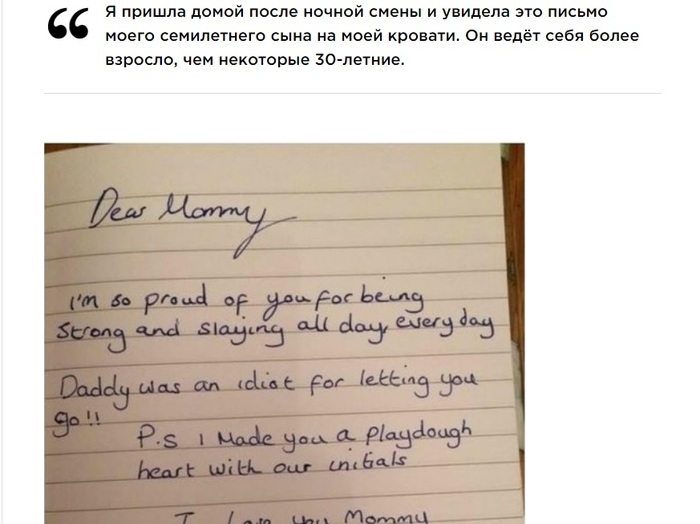Click the partially visible bottom line "Mommy"
Screen dimensions: 700x524
[x=386, y=517]
